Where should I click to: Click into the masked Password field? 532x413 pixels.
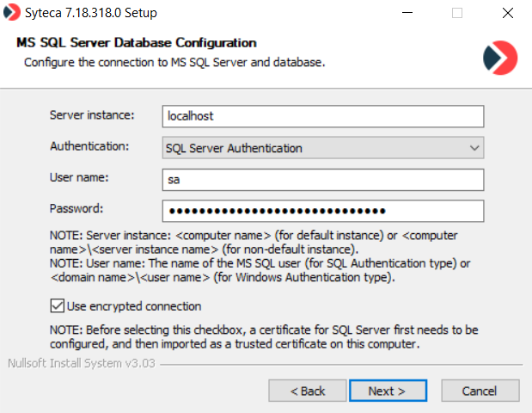pyautogui.click(x=322, y=211)
